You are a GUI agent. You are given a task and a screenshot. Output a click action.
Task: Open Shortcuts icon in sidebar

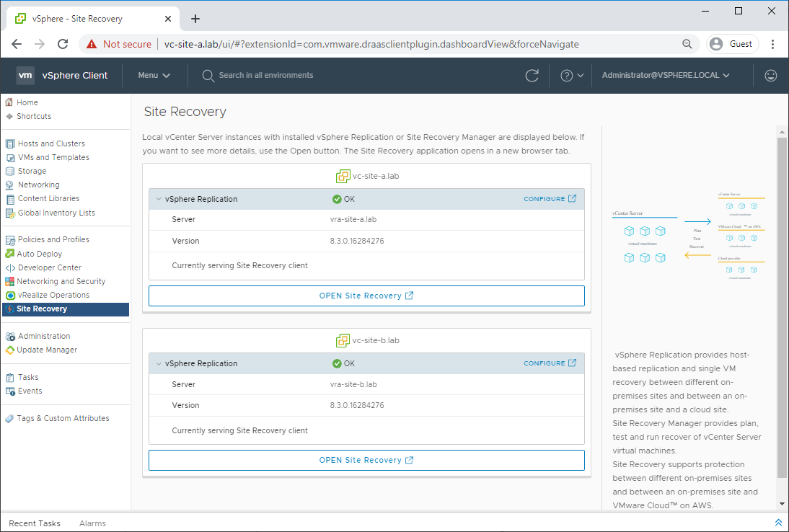tap(9, 116)
